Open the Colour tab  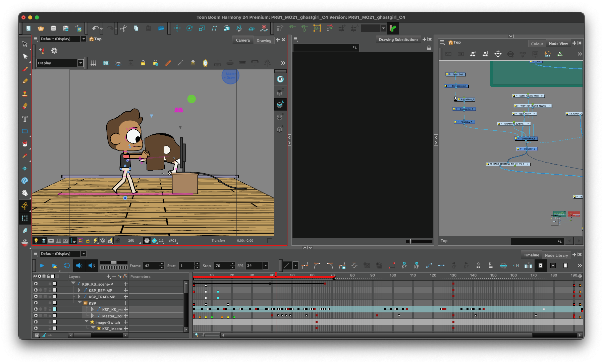(537, 44)
